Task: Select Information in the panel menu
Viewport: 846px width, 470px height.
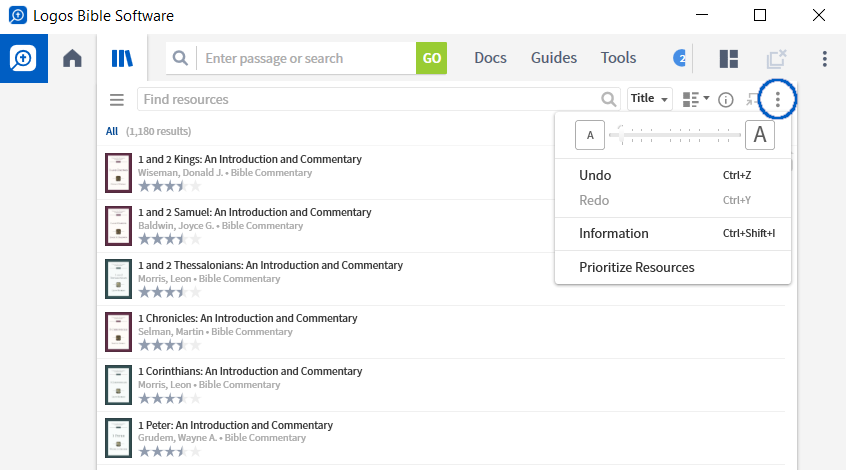Action: 673,234
